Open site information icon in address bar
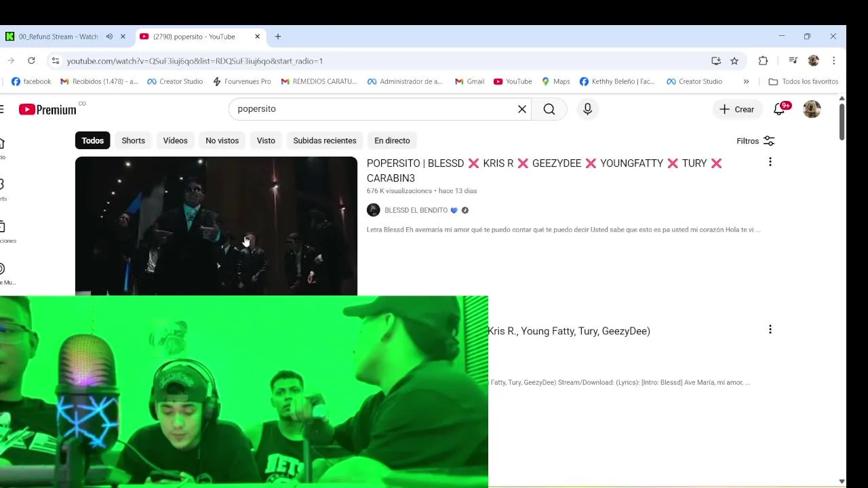This screenshot has height=488, width=868. point(56,61)
